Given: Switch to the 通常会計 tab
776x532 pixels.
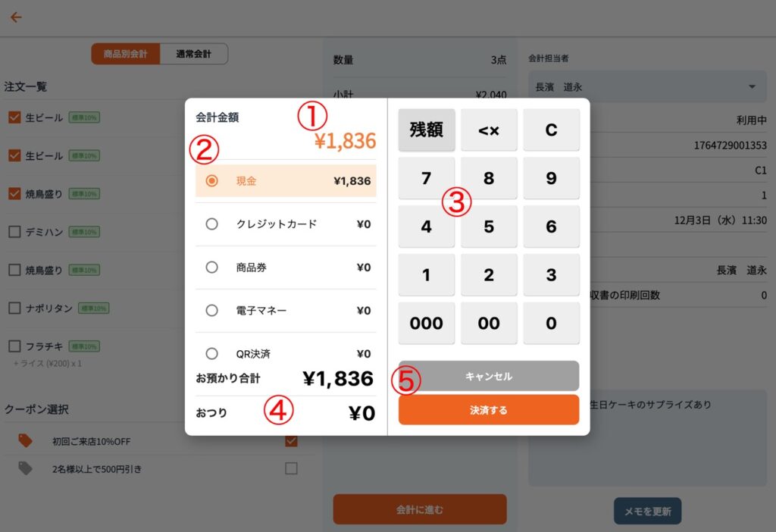Looking at the screenshot, I should click(194, 54).
